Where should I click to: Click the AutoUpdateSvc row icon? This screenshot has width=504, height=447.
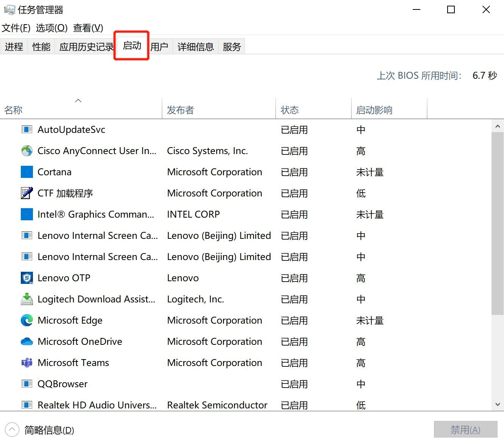click(x=27, y=129)
